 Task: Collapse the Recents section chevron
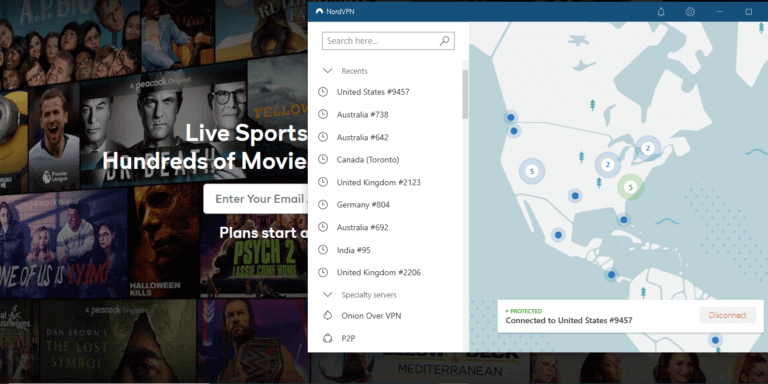pos(328,71)
